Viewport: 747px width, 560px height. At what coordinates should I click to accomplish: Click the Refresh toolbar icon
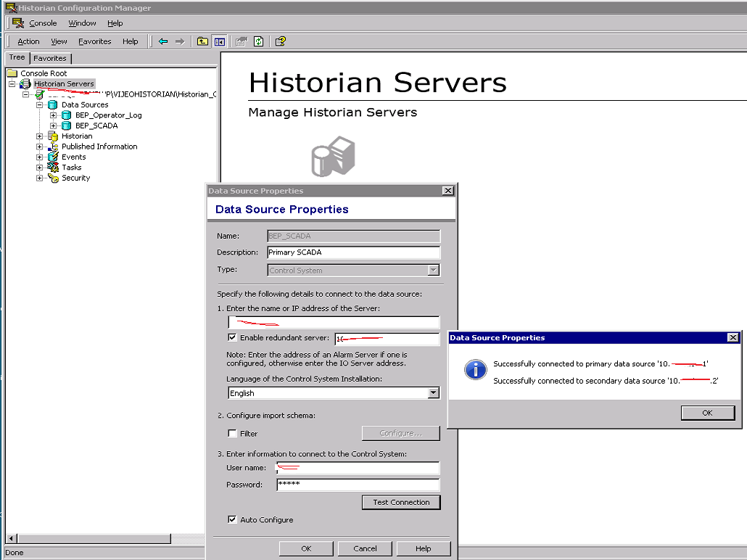click(x=259, y=41)
